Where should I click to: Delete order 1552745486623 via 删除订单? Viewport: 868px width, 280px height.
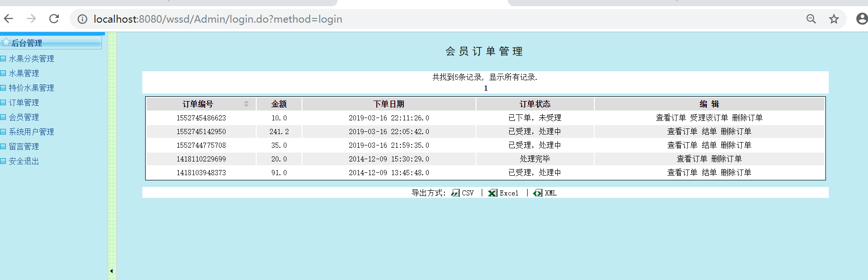click(x=747, y=118)
